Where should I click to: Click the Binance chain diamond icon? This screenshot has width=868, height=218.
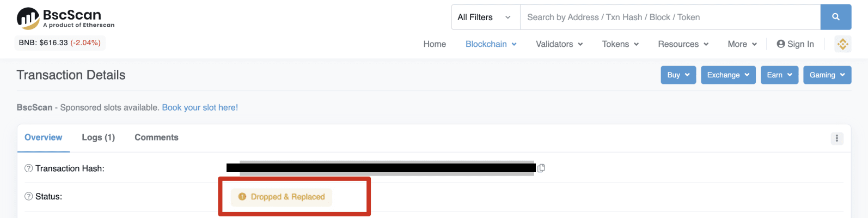[x=842, y=44]
